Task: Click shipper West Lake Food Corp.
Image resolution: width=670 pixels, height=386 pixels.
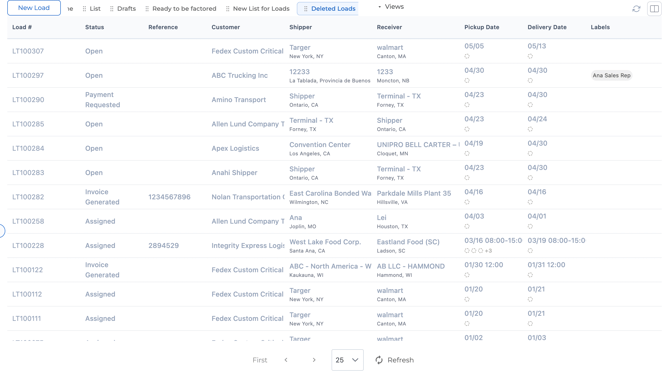Action: (x=325, y=242)
